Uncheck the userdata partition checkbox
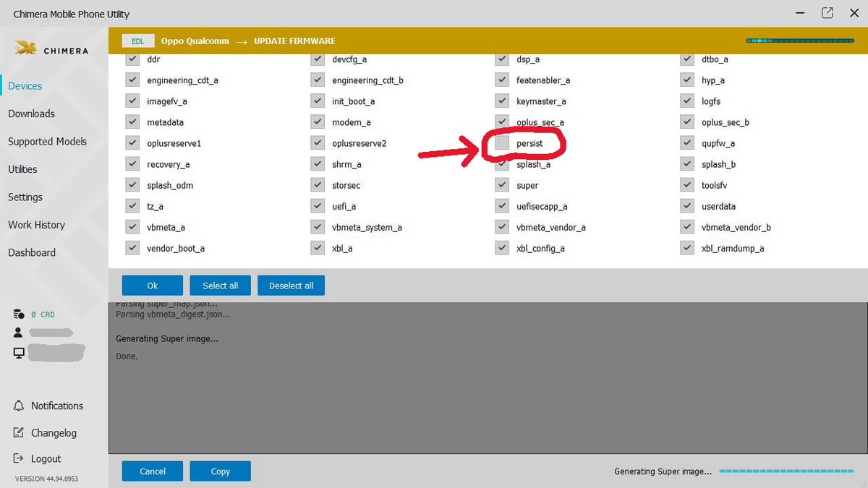The width and height of the screenshot is (868, 488). click(687, 206)
